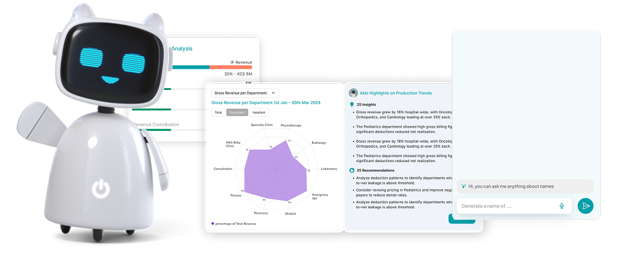Open the Gross Revenue per Department dropdown

[244, 93]
